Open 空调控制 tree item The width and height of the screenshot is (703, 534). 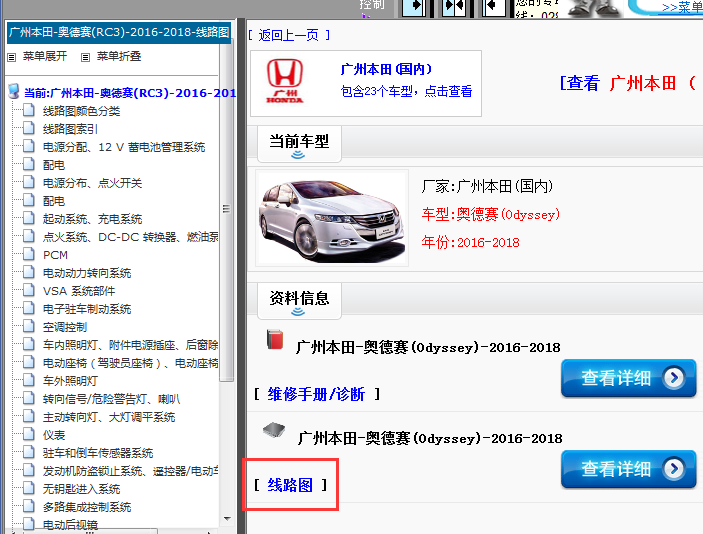[x=65, y=327]
